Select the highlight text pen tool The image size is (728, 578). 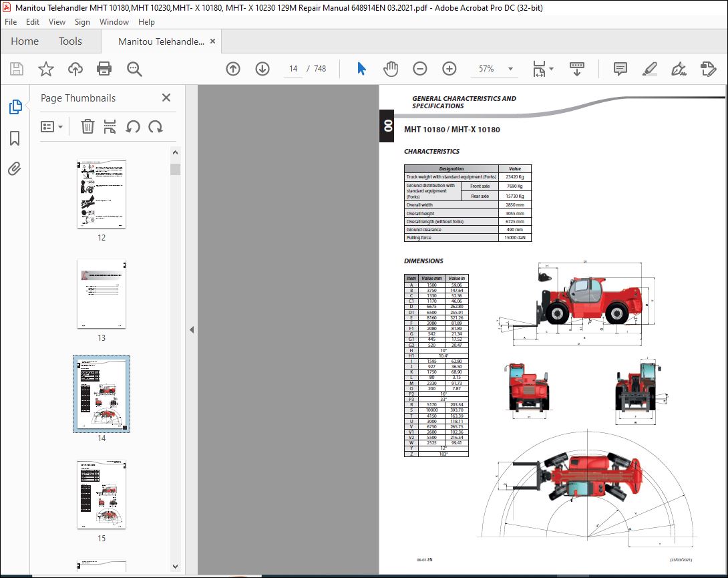coord(650,69)
